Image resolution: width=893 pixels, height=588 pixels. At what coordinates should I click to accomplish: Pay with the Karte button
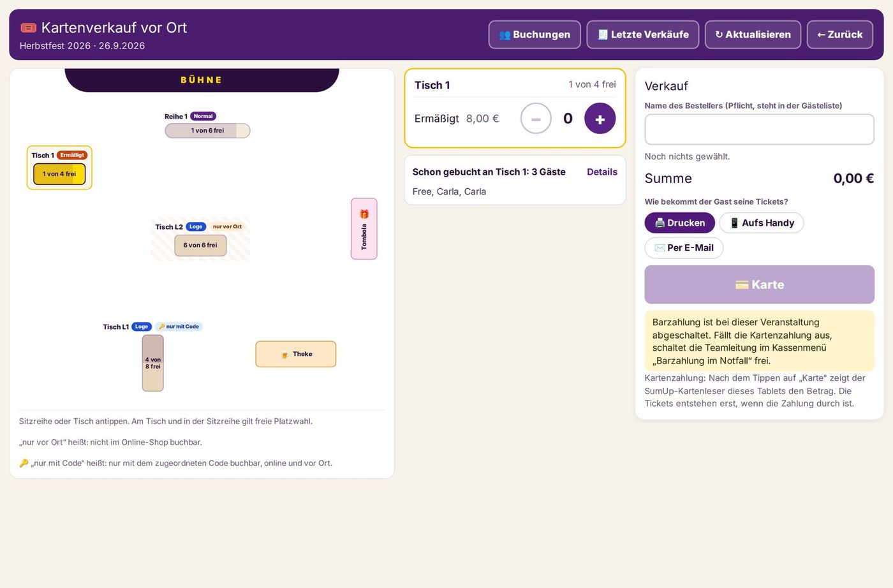point(759,284)
